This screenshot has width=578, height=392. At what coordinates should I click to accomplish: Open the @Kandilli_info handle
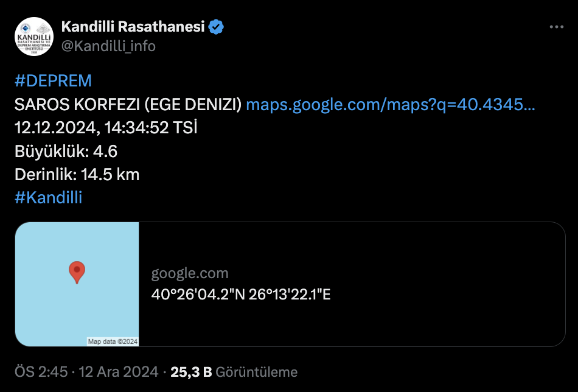click(108, 46)
